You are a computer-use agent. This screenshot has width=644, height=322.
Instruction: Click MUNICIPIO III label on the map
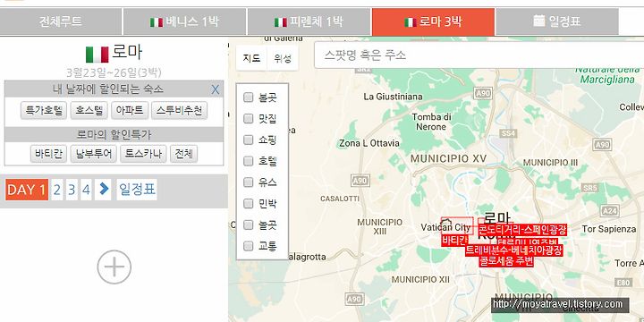click(550, 163)
